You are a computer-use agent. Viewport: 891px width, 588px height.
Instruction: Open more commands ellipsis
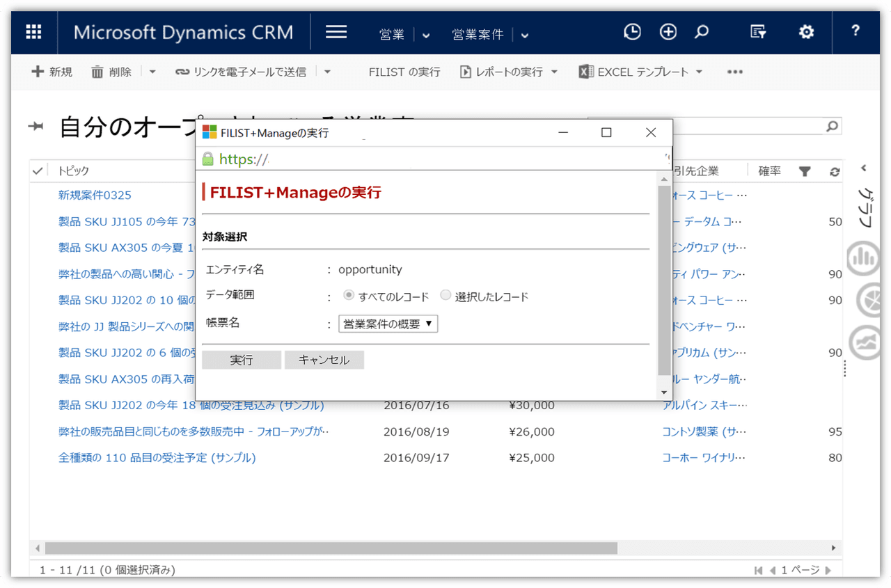735,72
